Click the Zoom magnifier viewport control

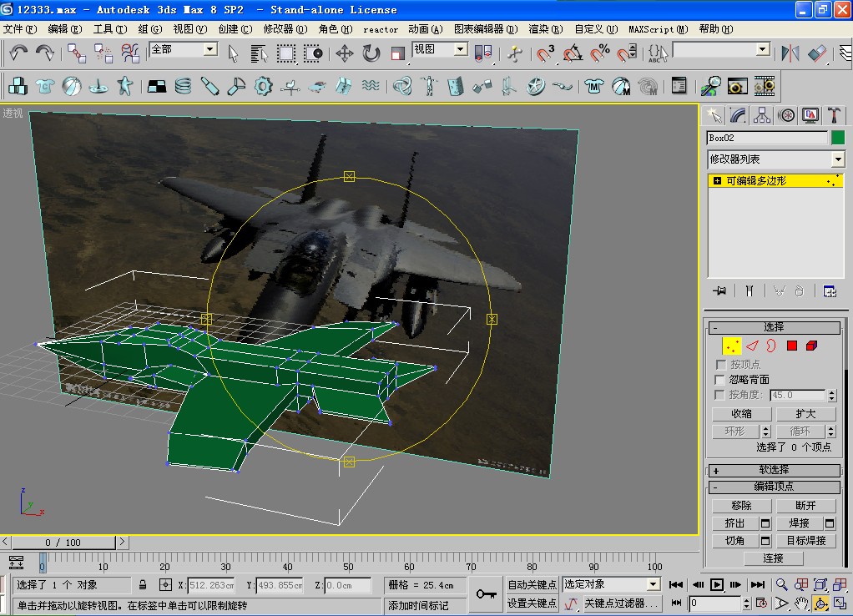coord(782,584)
